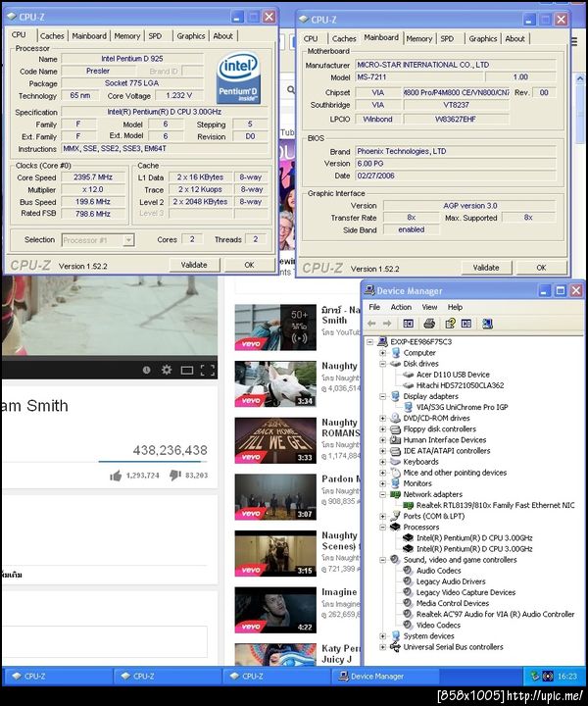Click the thumbs up like icon
Viewport: 588px width, 706px height.
(116, 476)
